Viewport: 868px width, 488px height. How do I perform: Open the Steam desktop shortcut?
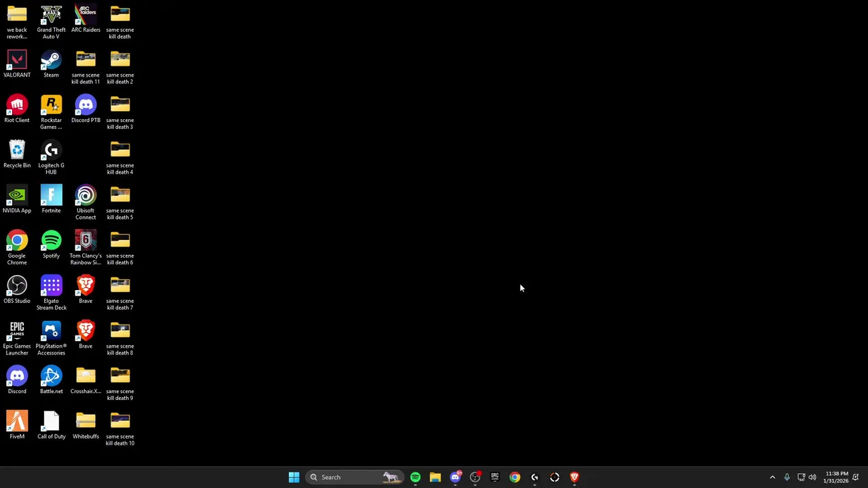51,64
